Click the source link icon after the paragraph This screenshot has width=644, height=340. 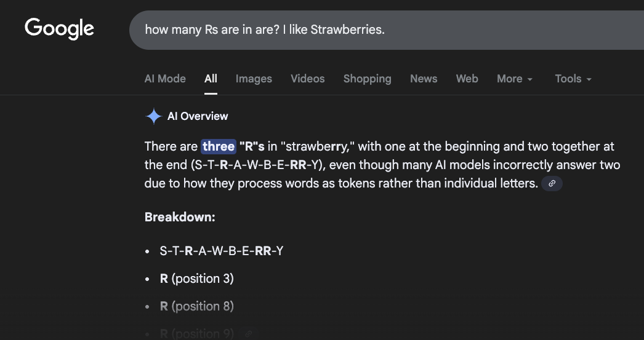(552, 183)
